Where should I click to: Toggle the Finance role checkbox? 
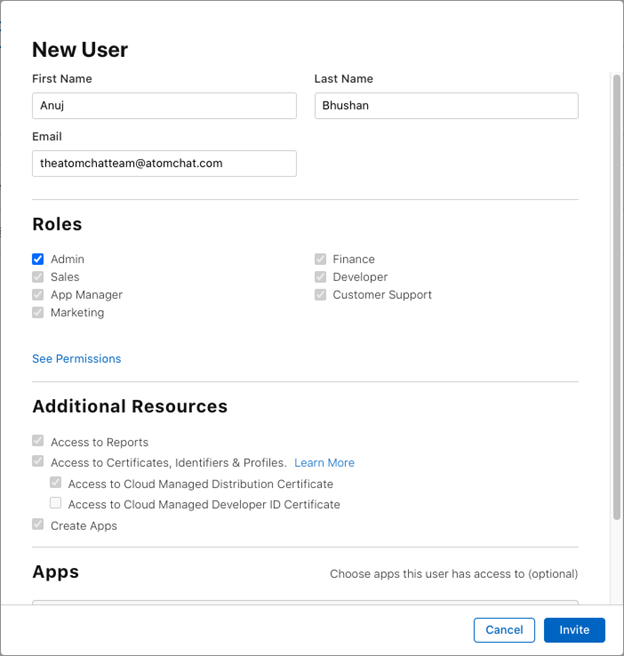pyautogui.click(x=320, y=259)
